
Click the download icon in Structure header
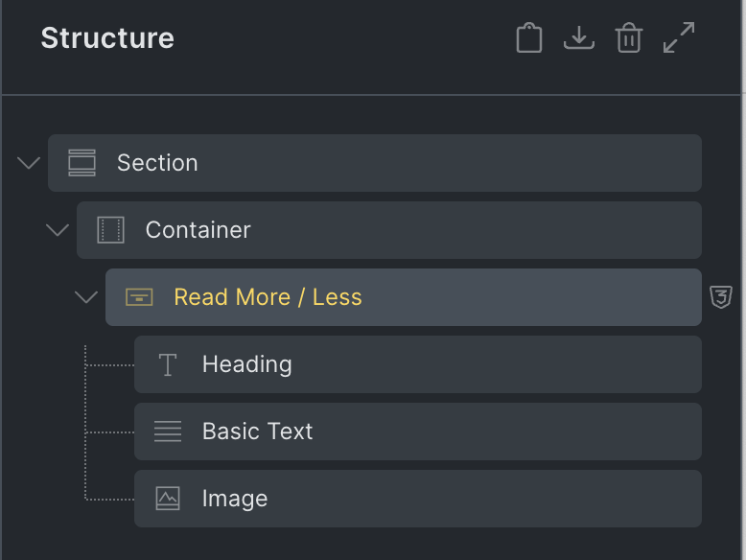(x=579, y=38)
